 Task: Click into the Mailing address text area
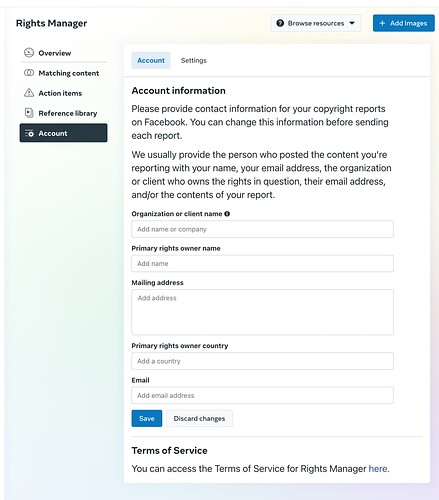pos(262,312)
